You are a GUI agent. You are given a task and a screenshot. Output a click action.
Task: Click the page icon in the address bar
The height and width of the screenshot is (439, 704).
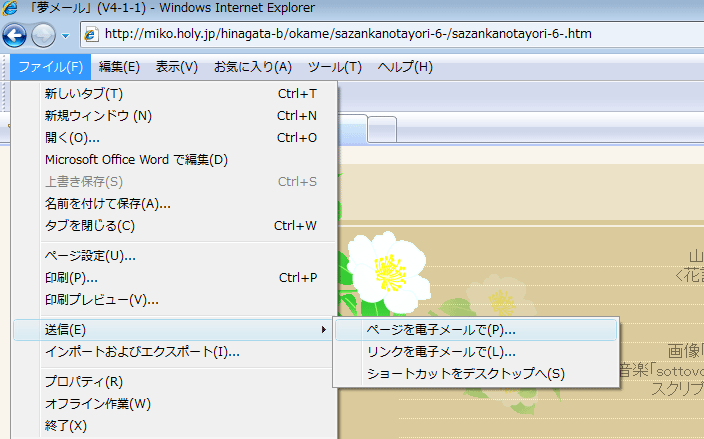pyautogui.click(x=91, y=34)
